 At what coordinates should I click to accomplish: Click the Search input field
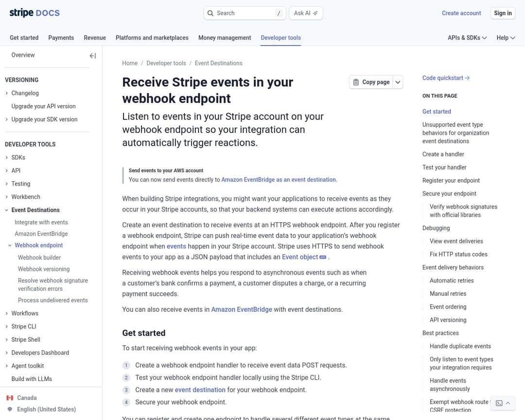pyautogui.click(x=245, y=13)
